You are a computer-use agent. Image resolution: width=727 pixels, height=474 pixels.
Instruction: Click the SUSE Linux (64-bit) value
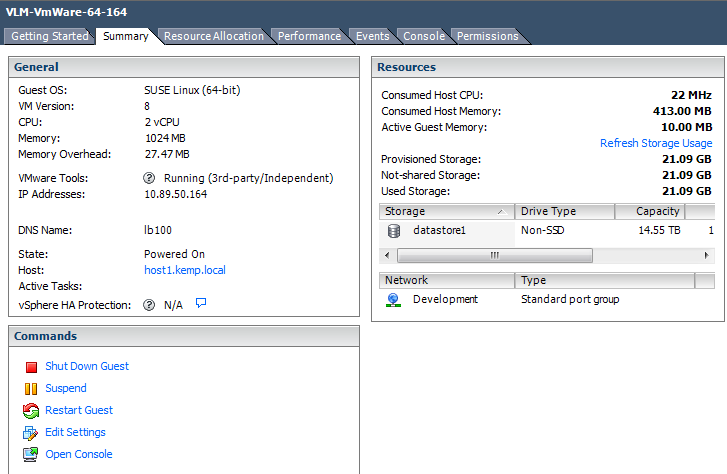(x=192, y=90)
